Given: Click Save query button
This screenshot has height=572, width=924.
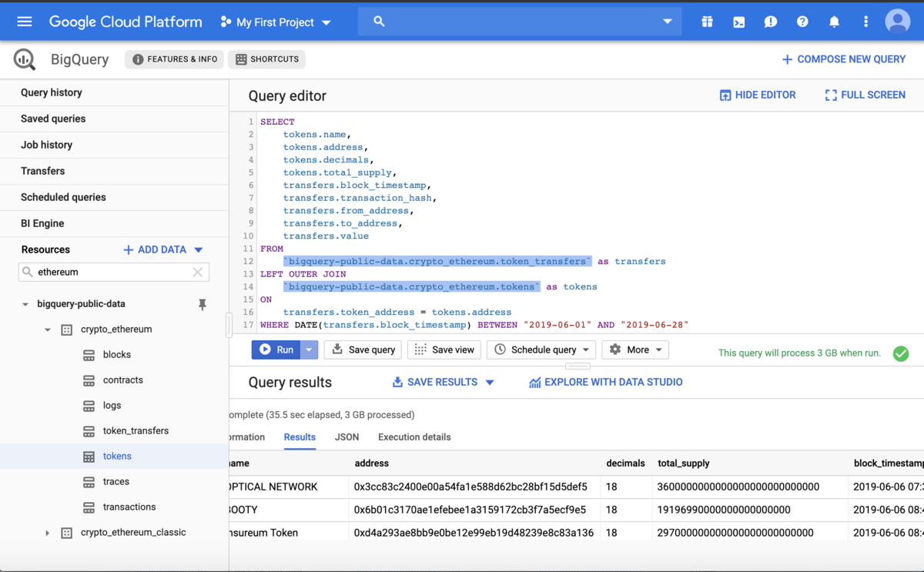Looking at the screenshot, I should [x=363, y=350].
